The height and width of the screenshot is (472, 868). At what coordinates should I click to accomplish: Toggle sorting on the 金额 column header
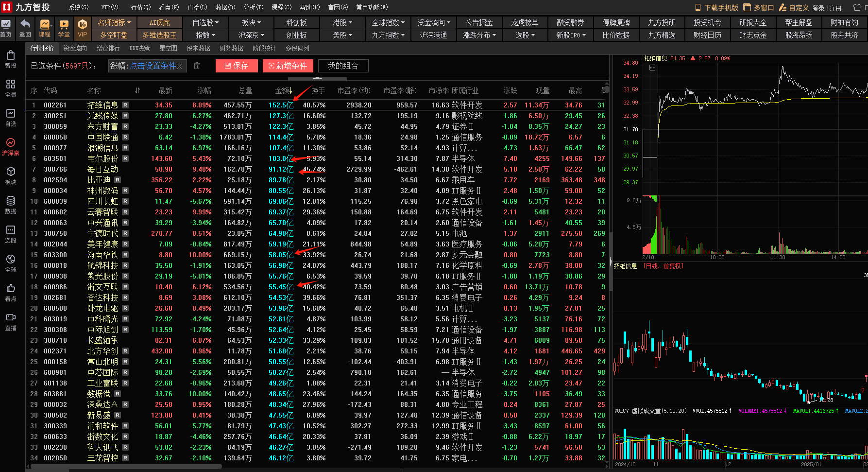[x=284, y=90]
